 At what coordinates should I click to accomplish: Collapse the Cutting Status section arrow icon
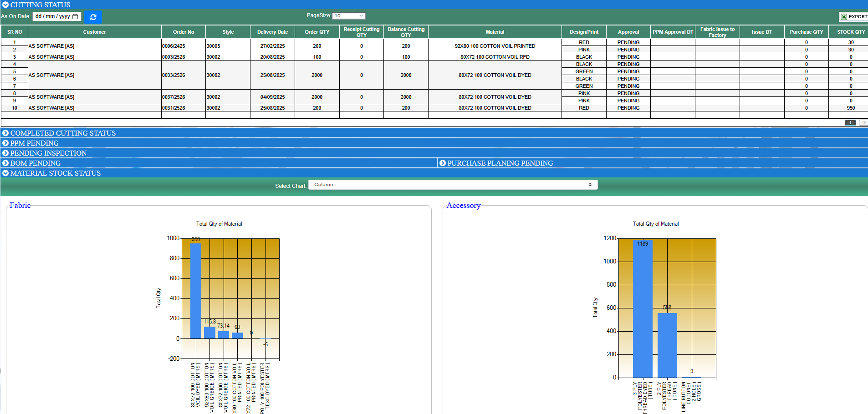pyautogui.click(x=5, y=5)
